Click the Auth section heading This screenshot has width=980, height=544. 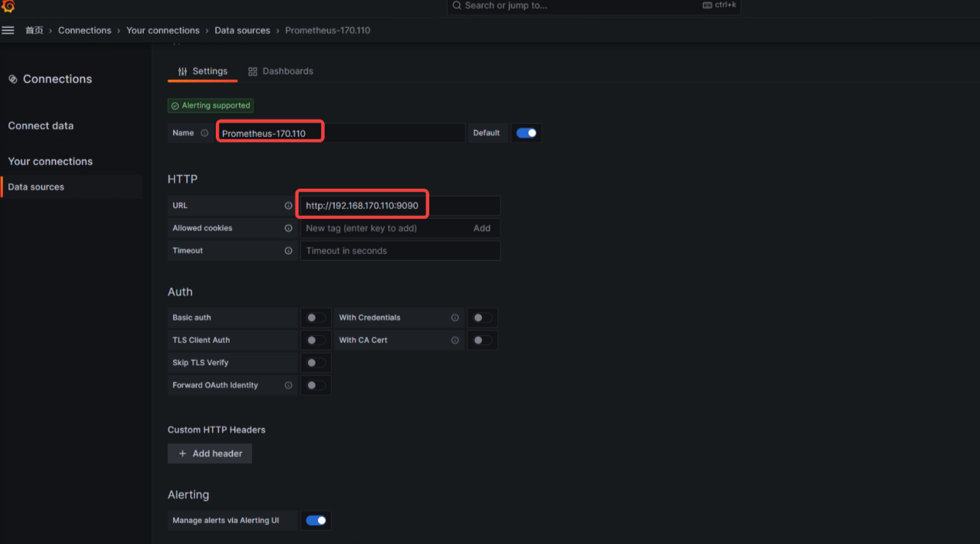(x=180, y=293)
